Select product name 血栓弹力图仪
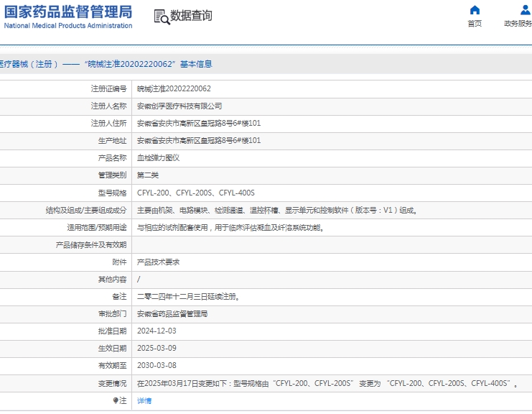Screen dimensions: 532x414 [x=158, y=158]
